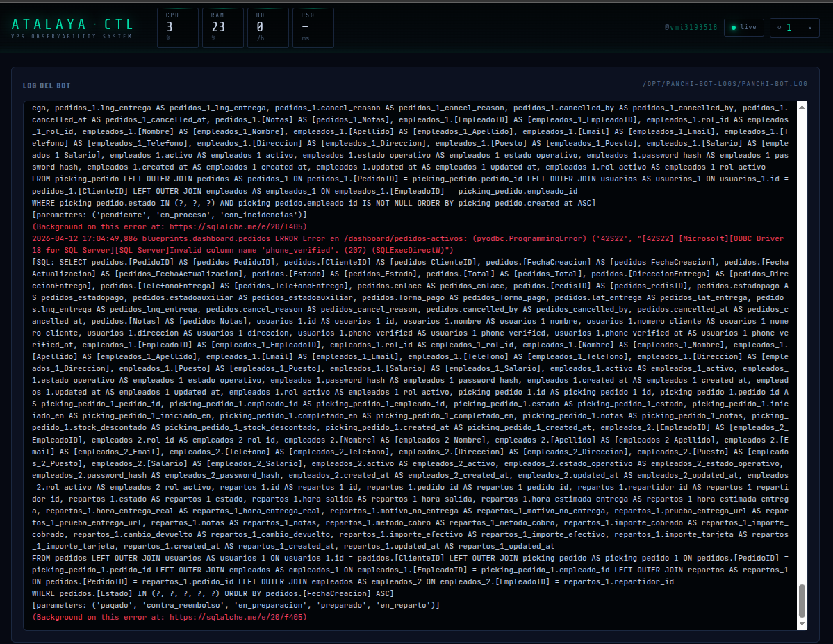Screen dimensions: 833x644
Task: Toggle log auto-refresh using the live pill
Action: point(743,27)
